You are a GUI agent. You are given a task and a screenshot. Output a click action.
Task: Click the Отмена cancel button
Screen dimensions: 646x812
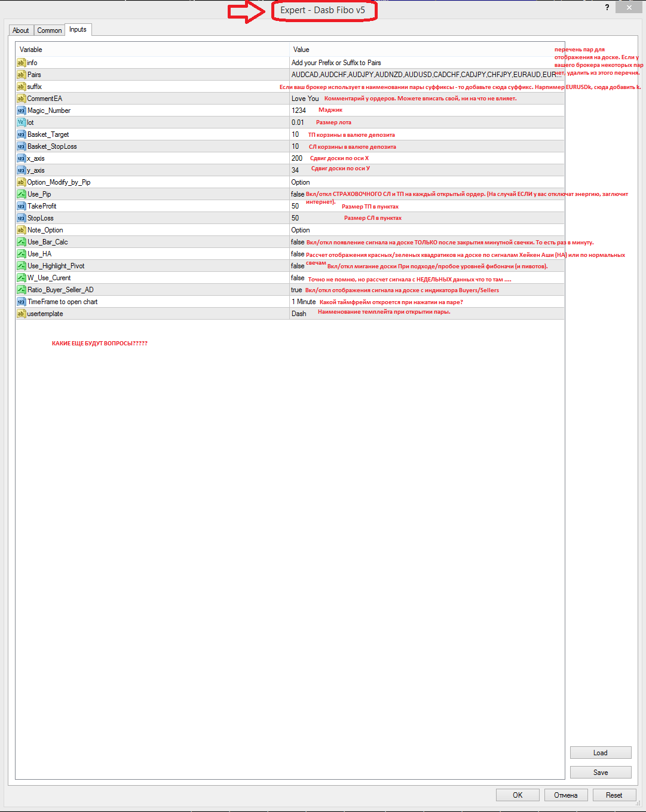click(x=565, y=795)
